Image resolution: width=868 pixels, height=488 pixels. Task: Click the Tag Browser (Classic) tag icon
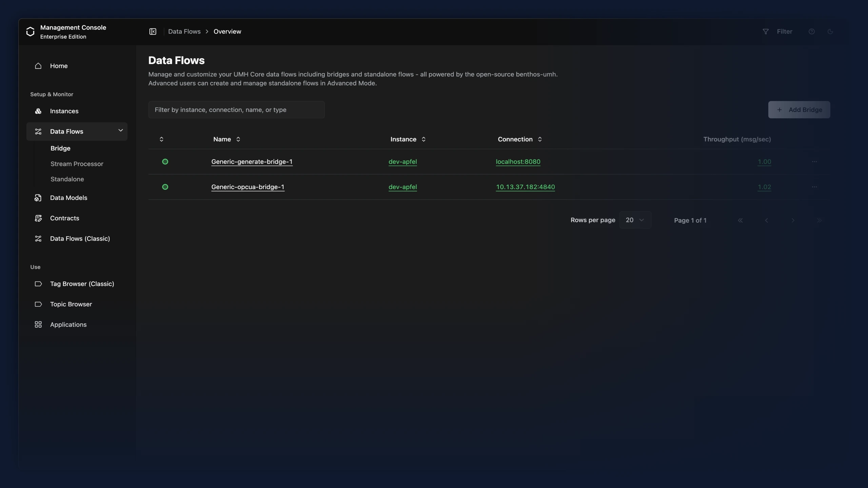(x=38, y=284)
